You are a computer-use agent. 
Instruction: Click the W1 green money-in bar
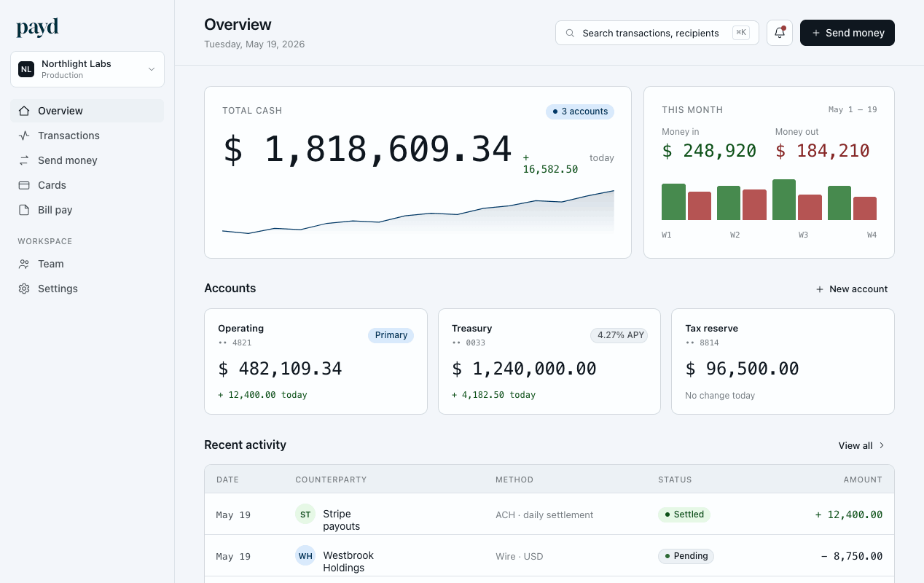[673, 202]
